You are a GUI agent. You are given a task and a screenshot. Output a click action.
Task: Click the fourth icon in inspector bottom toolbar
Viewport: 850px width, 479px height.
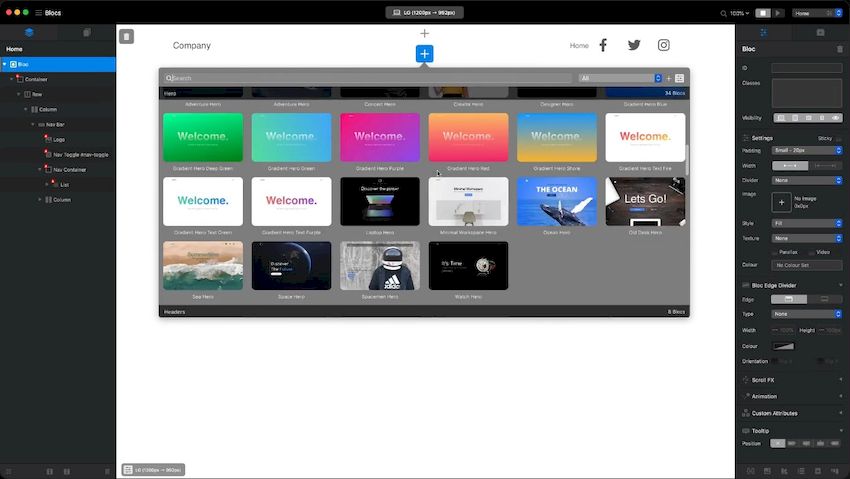click(x=801, y=471)
